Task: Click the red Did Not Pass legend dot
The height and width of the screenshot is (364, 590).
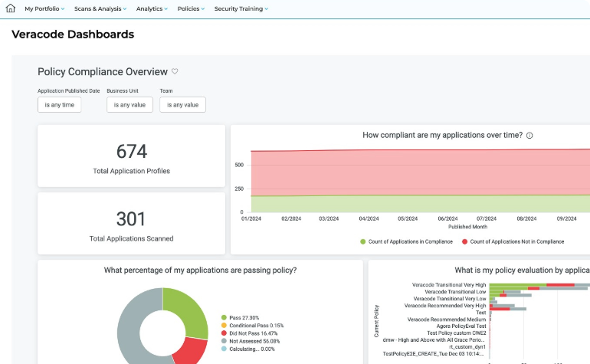Action: click(x=224, y=333)
